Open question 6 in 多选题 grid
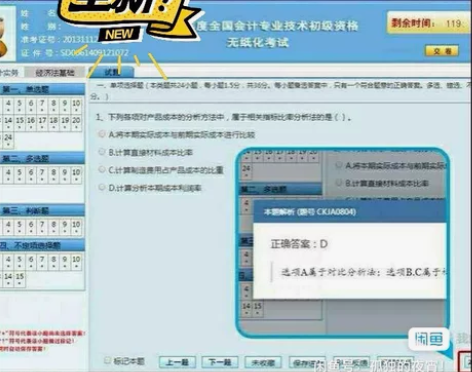472x372 pixels. click(x=31, y=175)
